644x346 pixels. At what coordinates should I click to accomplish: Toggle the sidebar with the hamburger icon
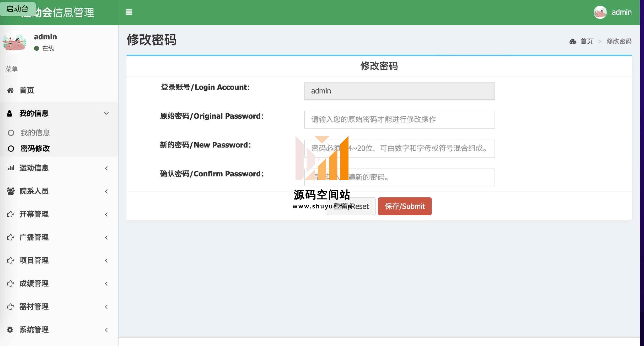129,12
